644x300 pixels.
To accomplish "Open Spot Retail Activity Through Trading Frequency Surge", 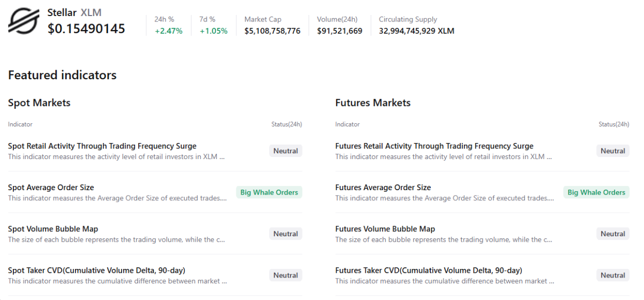I will click(102, 146).
